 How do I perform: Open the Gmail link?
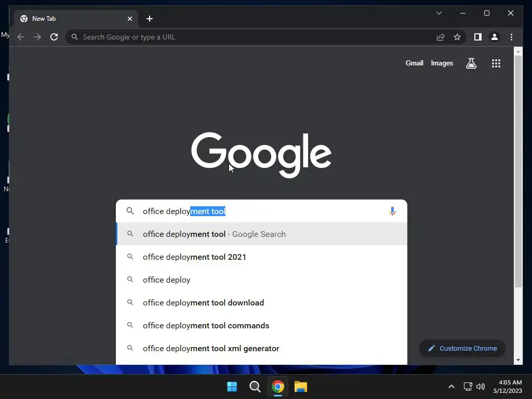[x=414, y=63]
